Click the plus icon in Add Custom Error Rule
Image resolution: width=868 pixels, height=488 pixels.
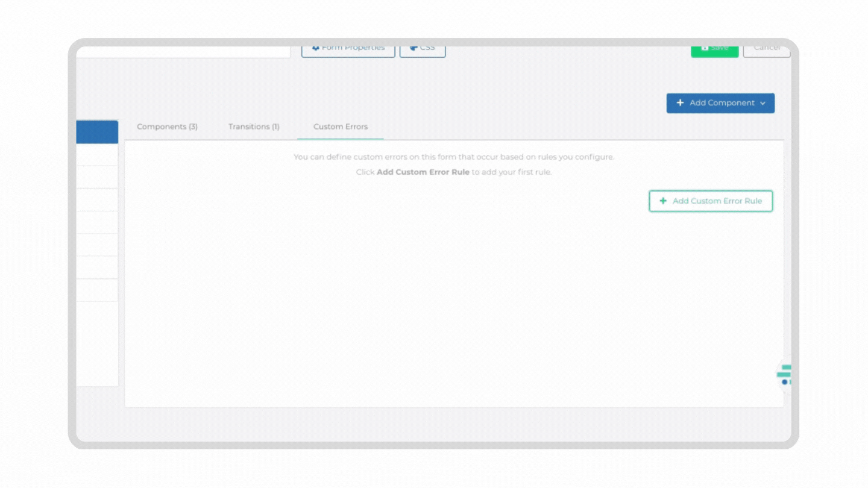[x=663, y=201]
